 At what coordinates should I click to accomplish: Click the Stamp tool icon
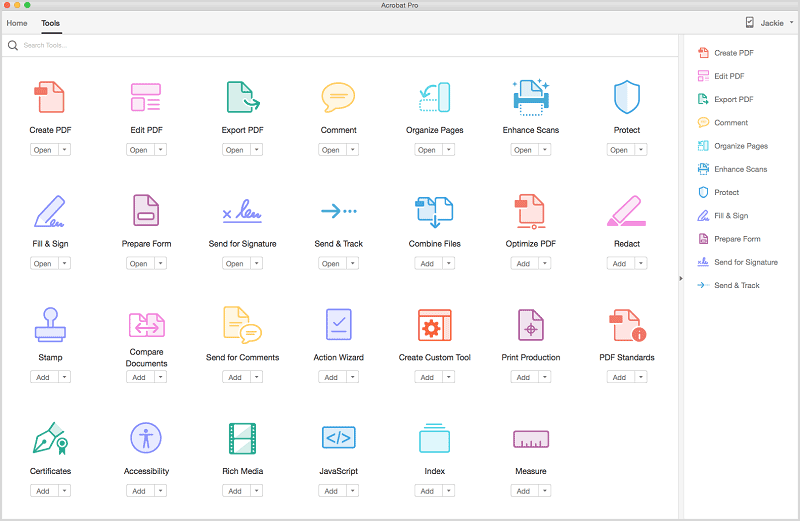coord(50,325)
